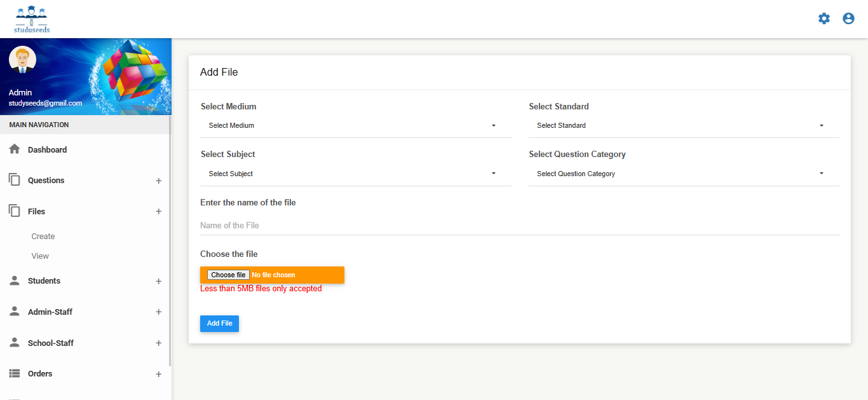This screenshot has height=400, width=868.
Task: Open the settings gear icon
Action: [824, 18]
